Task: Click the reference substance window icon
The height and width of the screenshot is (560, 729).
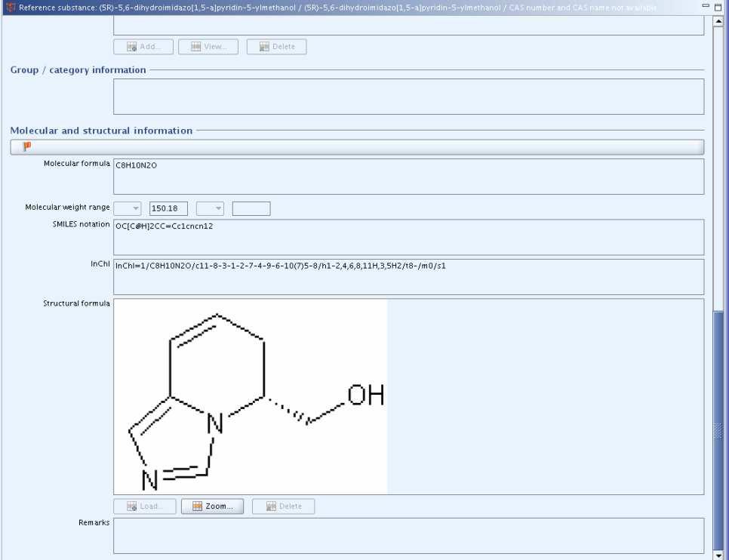Action: coord(10,8)
